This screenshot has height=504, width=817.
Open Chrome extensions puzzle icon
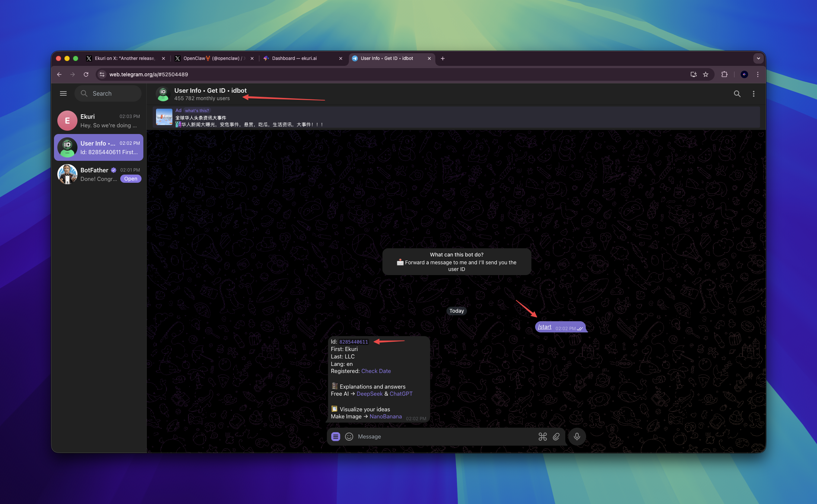(x=724, y=74)
